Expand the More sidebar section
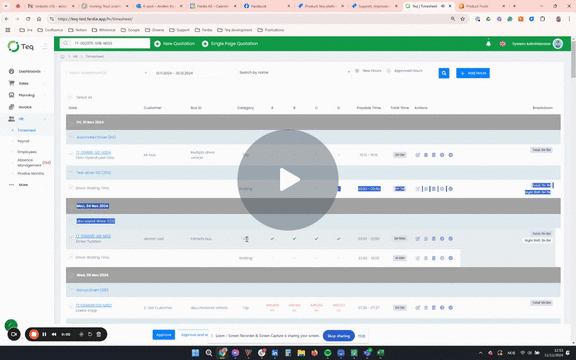Image resolution: width=576 pixels, height=360 pixels. coord(28,185)
